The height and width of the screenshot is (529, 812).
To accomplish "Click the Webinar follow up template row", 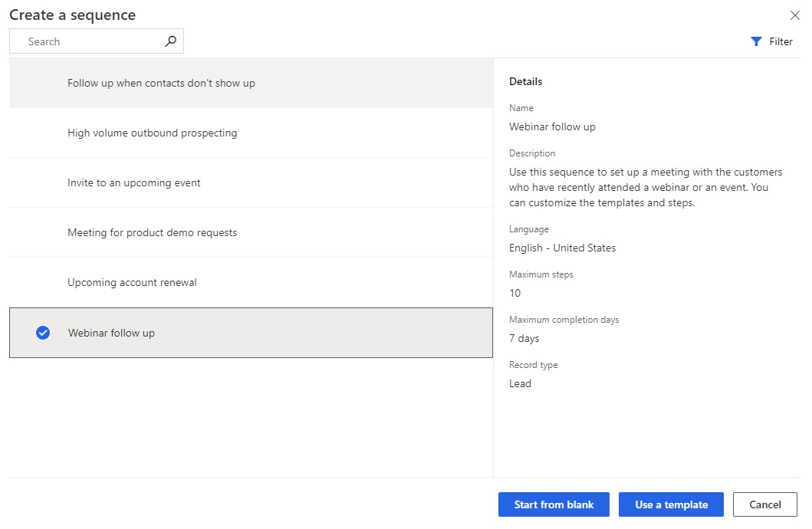I will tap(111, 333).
